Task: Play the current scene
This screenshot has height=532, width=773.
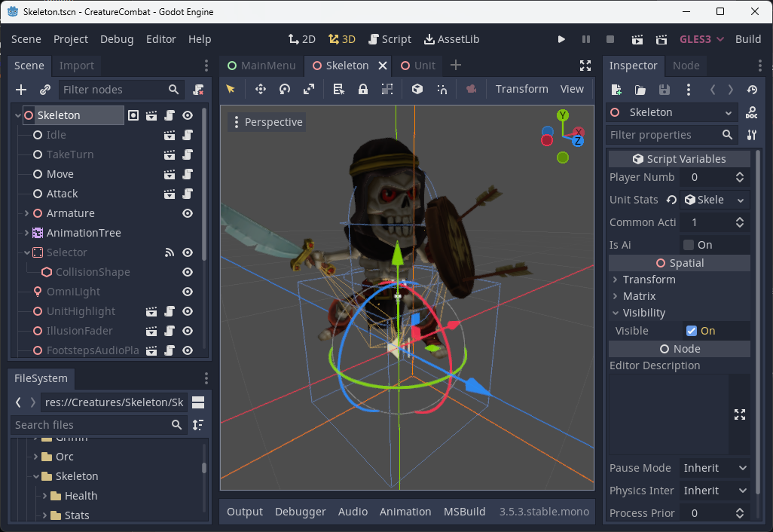Action: pyautogui.click(x=637, y=39)
